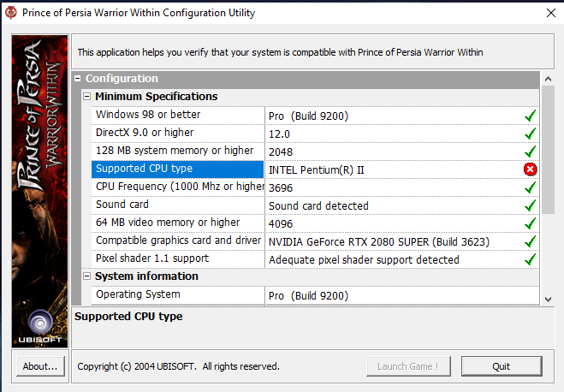Click green checkmark for graphics card row
The width and height of the screenshot is (564, 392).
tap(530, 241)
